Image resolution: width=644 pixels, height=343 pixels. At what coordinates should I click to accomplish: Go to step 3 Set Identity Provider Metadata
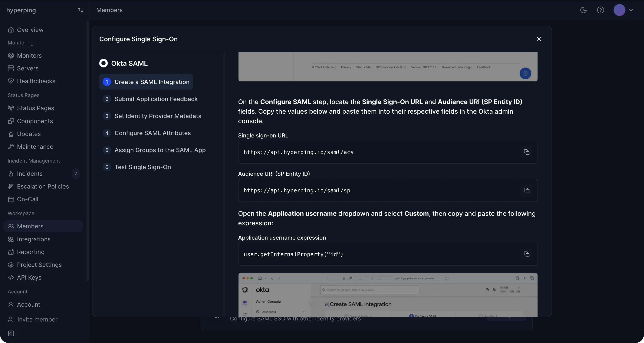tap(152, 116)
